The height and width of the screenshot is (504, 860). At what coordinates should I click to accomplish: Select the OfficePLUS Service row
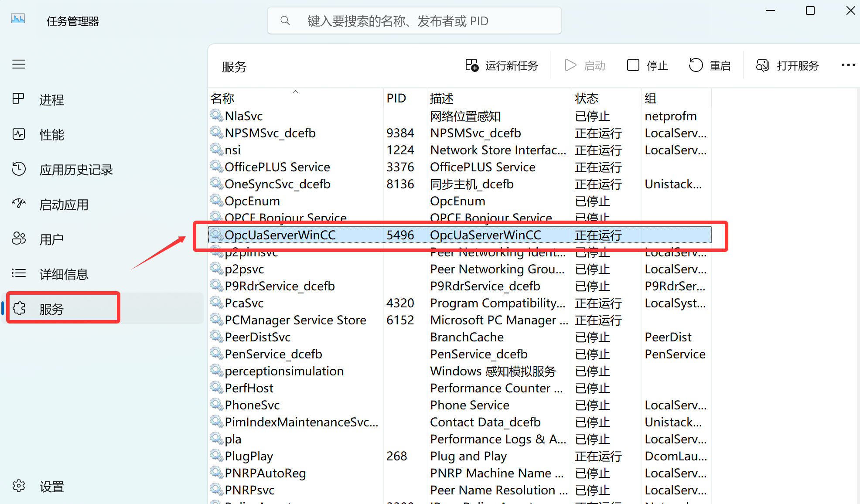277,167
